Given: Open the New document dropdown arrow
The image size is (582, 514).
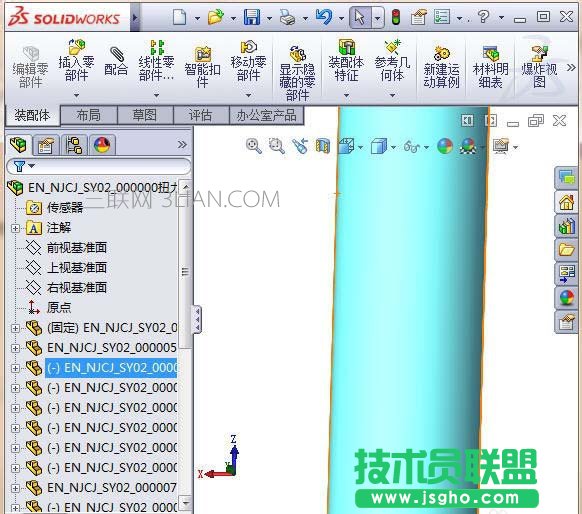Looking at the screenshot, I should coord(197,18).
